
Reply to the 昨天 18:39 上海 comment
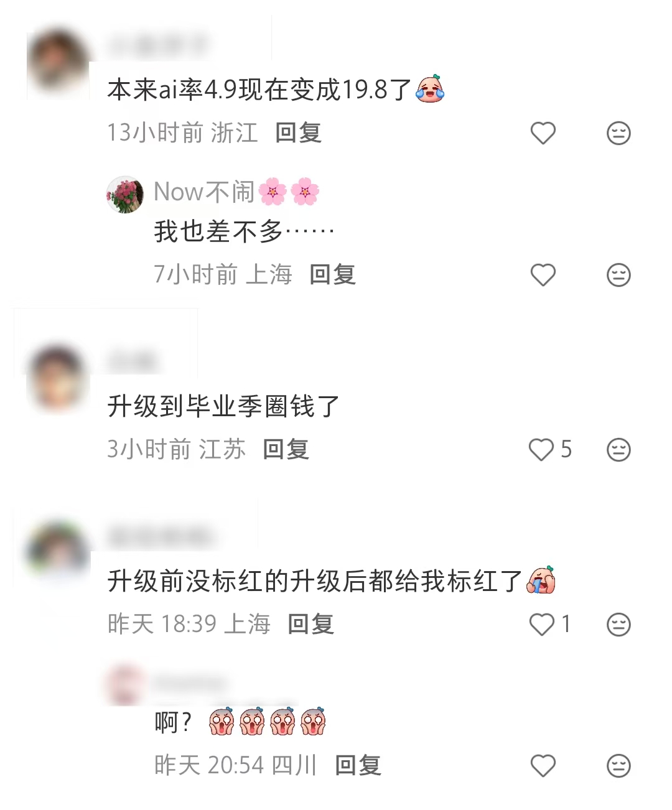click(x=311, y=625)
